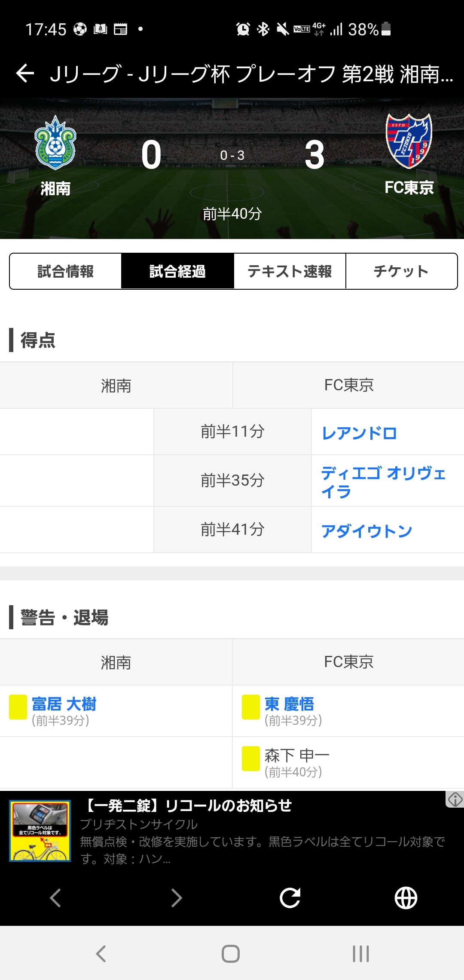Select the 試合経過 tab
This screenshot has height=980, width=464.
pos(177,271)
